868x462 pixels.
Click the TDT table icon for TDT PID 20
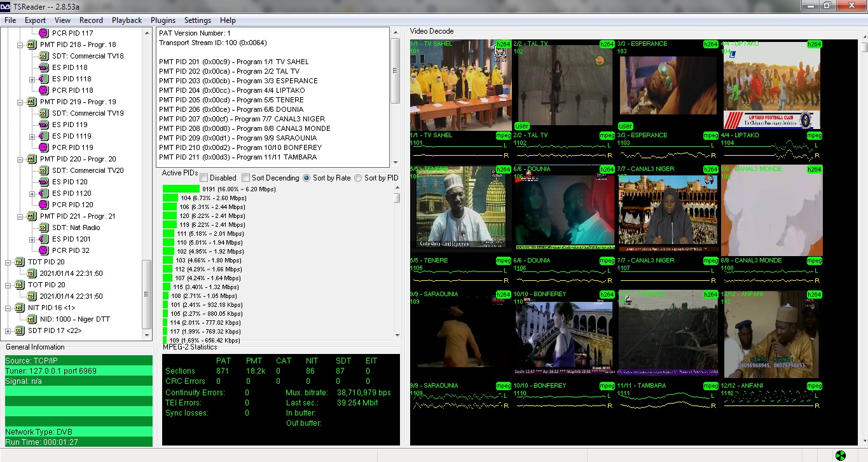pos(20,262)
